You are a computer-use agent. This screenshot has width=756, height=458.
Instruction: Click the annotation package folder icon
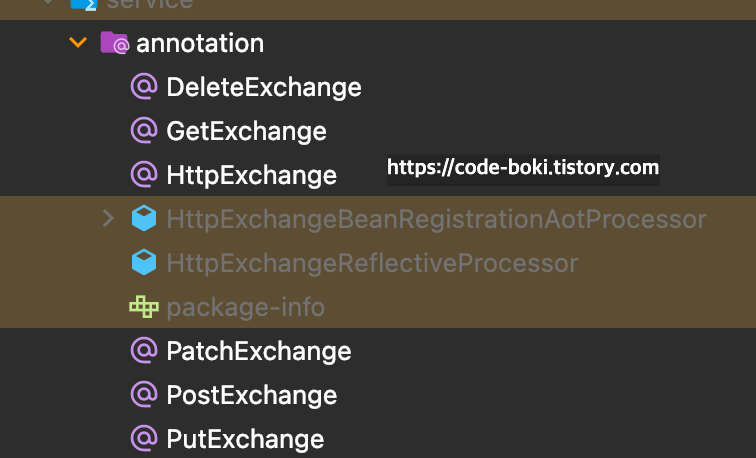point(114,42)
